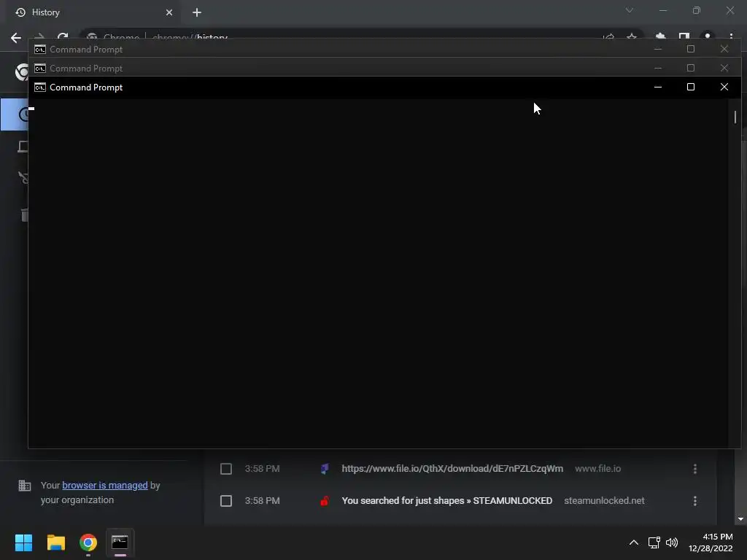Tick checkbox for STEAMUNLOCKED history entry
Screen dimensions: 747x560
tap(226, 501)
